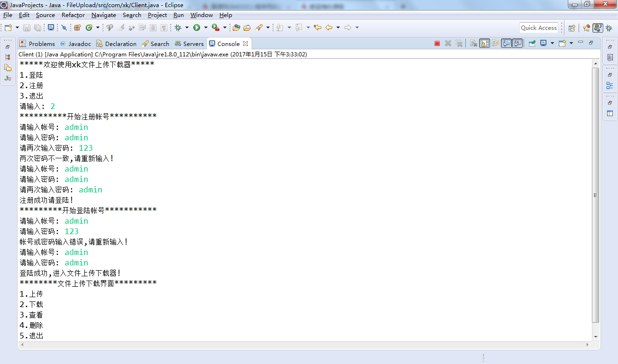Image resolution: width=618 pixels, height=364 pixels.
Task: Click the Open Type icon
Action: pos(236,27)
